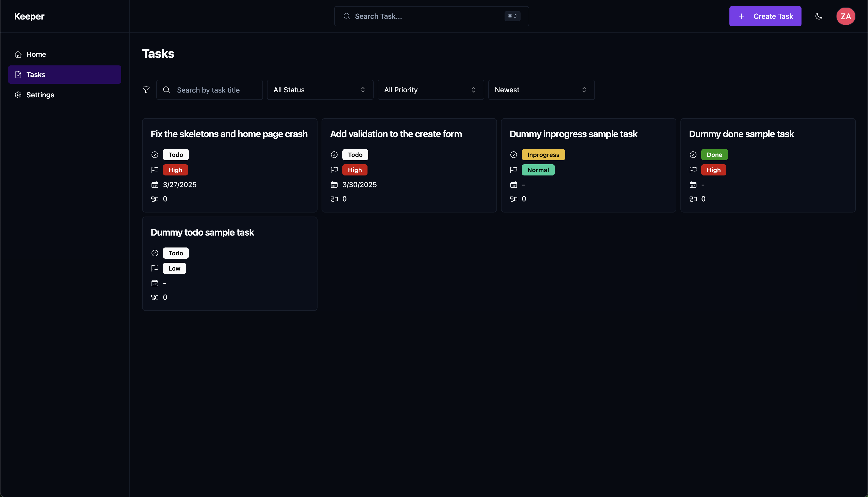The width and height of the screenshot is (868, 497).
Task: Click the Settings gear icon
Action: [18, 95]
